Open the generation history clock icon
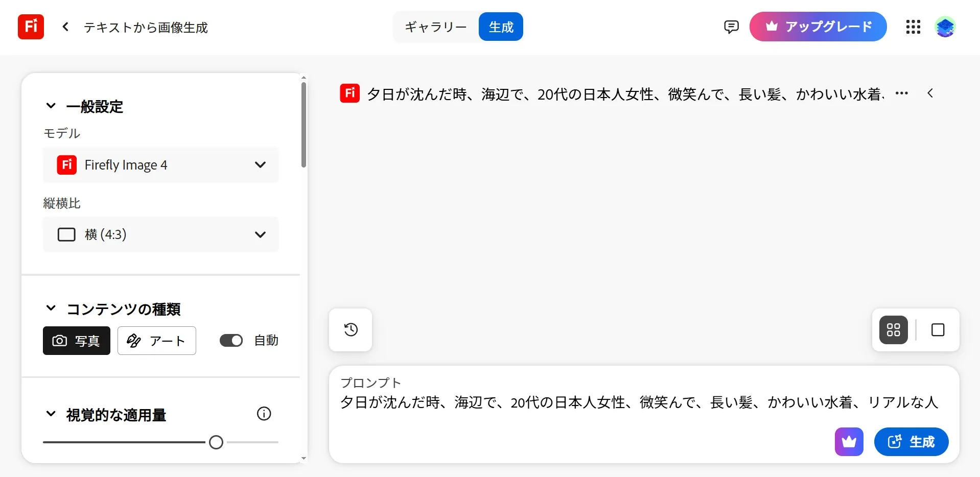Image resolution: width=980 pixels, height=477 pixels. click(x=350, y=330)
